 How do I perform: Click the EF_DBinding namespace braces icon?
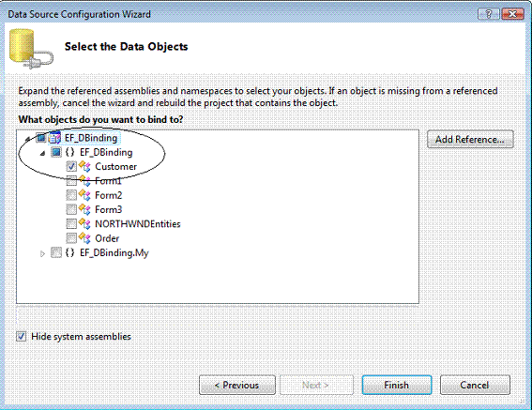point(69,152)
